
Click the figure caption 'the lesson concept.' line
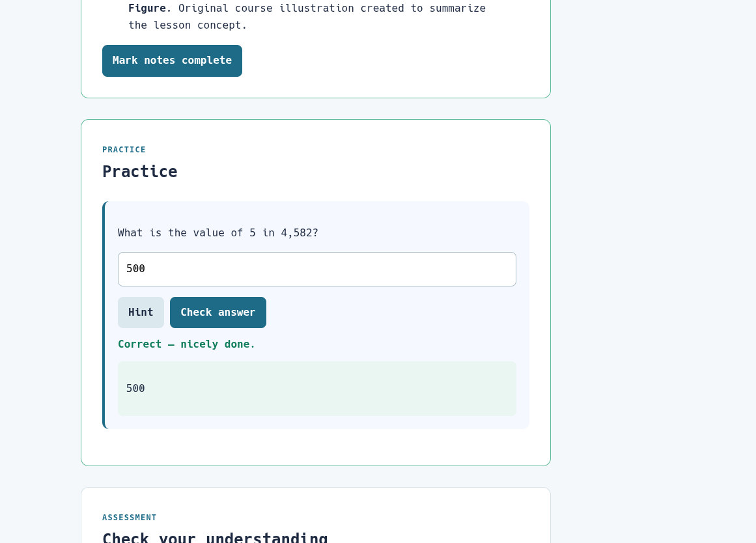[188, 25]
